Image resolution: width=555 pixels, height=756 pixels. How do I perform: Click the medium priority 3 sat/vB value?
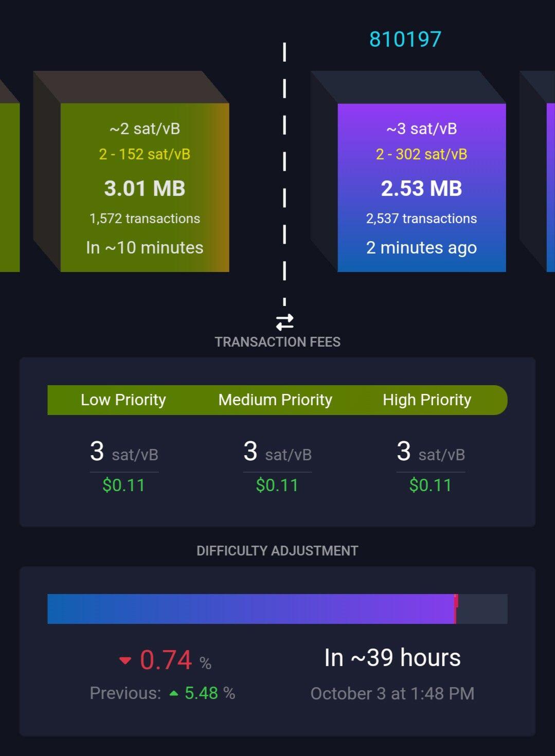coord(277,452)
